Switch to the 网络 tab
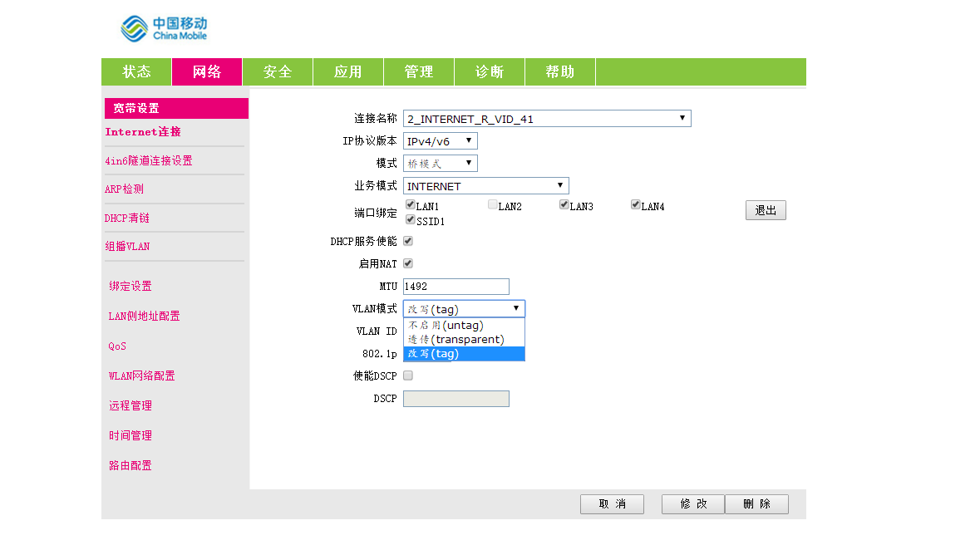 coord(207,72)
